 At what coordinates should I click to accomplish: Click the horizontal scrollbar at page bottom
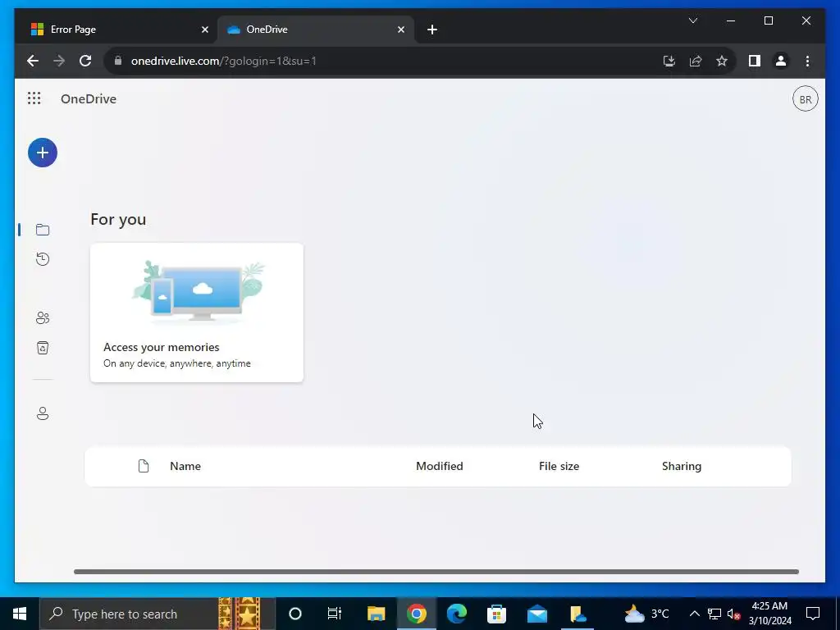[x=436, y=572]
